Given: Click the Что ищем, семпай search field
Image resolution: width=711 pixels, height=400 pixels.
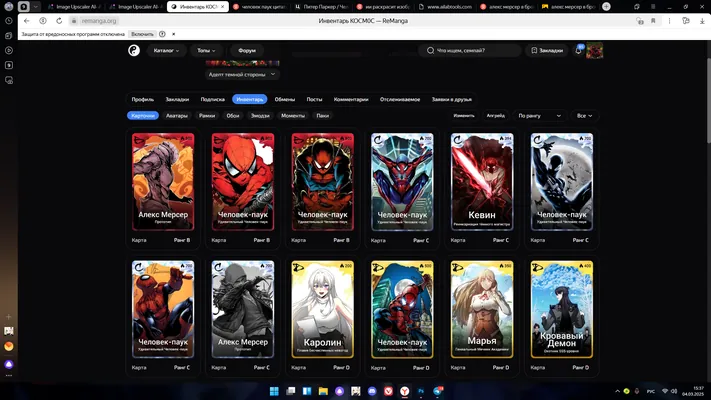Looking at the screenshot, I should [x=470, y=50].
